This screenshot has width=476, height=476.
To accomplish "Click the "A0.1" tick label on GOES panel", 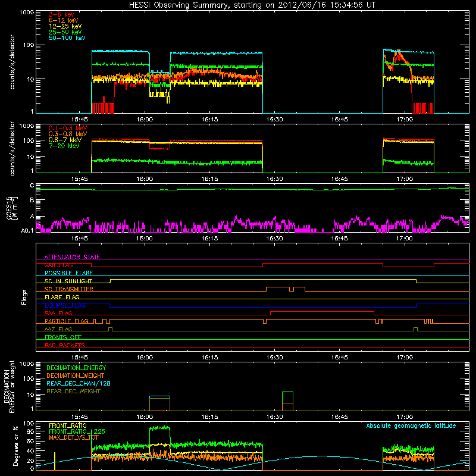I will click(x=27, y=231).
